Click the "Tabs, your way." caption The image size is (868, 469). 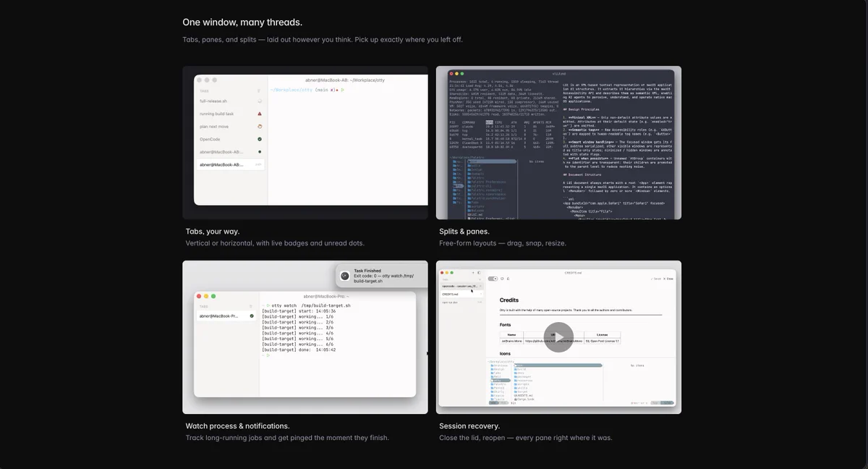coord(213,232)
